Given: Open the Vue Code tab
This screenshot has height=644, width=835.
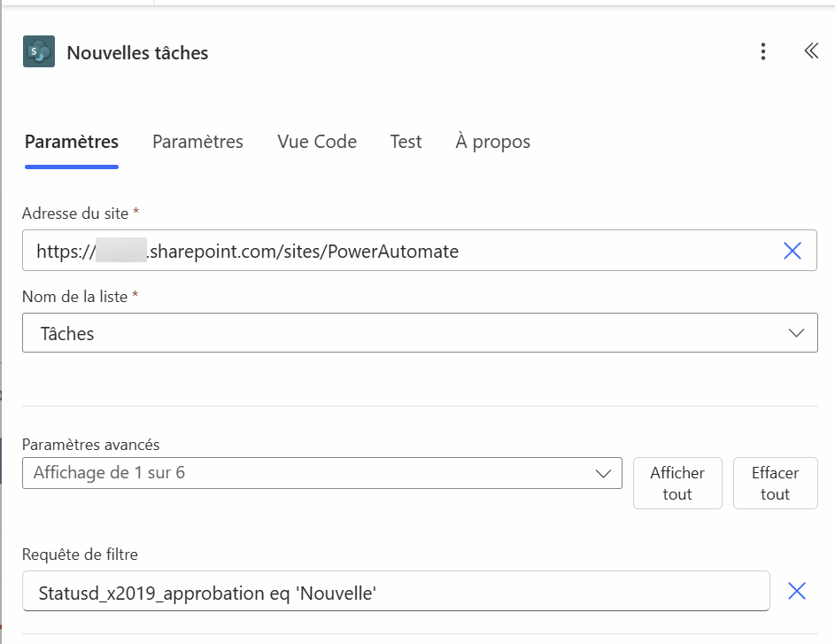Looking at the screenshot, I should [317, 142].
